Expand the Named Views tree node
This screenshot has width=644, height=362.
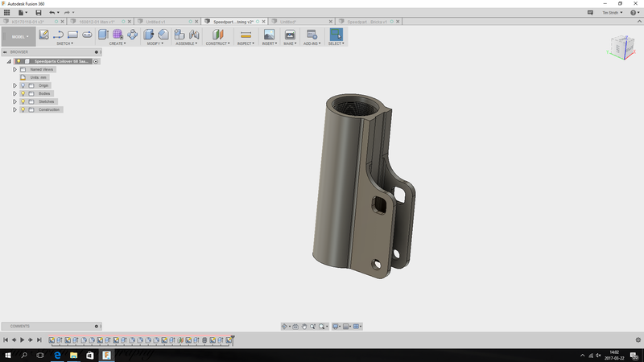point(14,69)
